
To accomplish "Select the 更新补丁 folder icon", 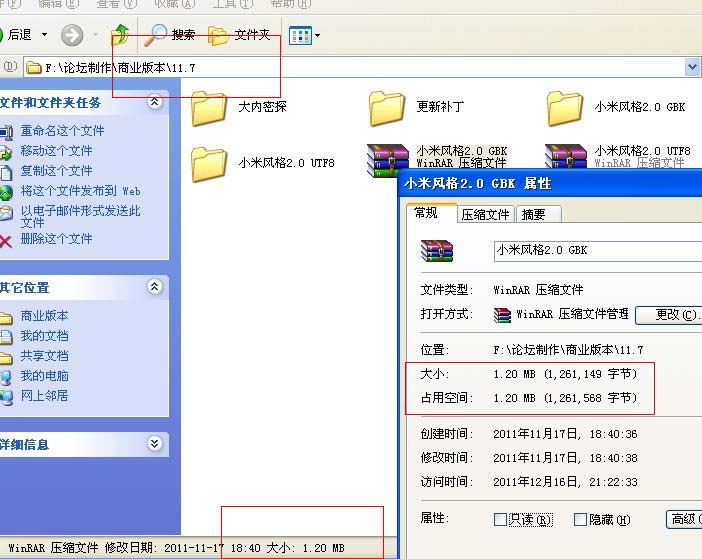I will pos(387,108).
